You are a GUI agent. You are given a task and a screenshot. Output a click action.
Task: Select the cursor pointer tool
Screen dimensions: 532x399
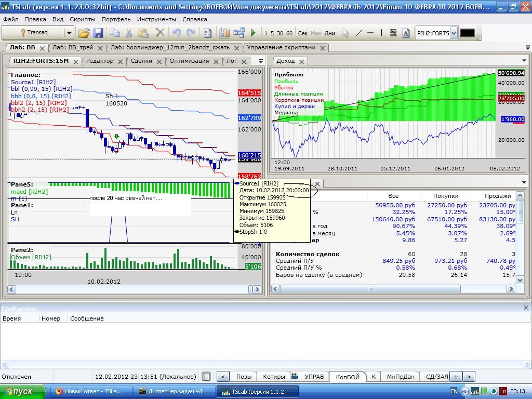tap(345, 33)
